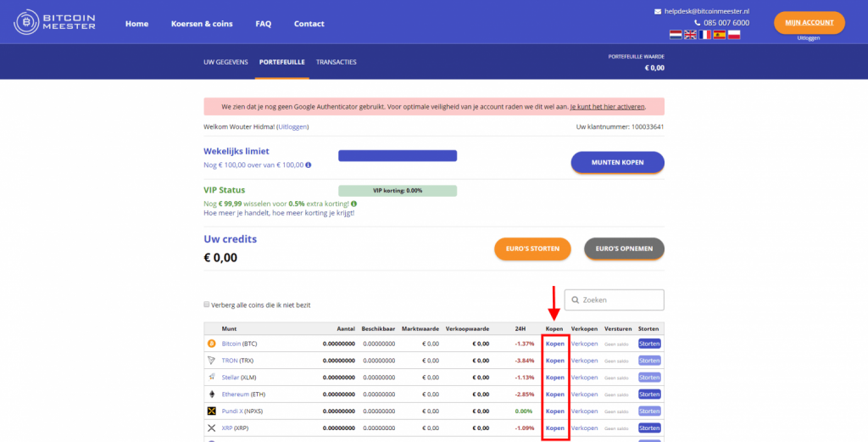The width and height of the screenshot is (868, 442).
Task: Go to the FAQ page
Action: [x=264, y=24]
